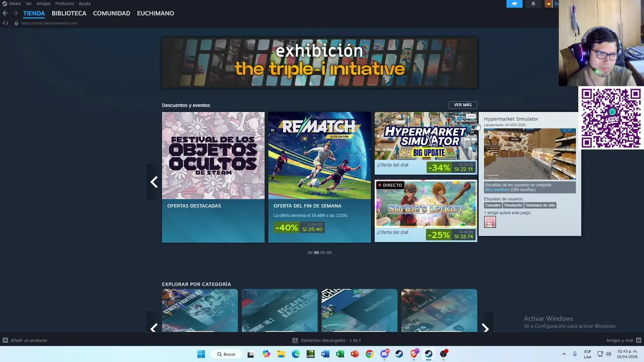644x362 pixels.
Task: Click the Hypermarket Simulator popup title
Action: tap(511, 119)
